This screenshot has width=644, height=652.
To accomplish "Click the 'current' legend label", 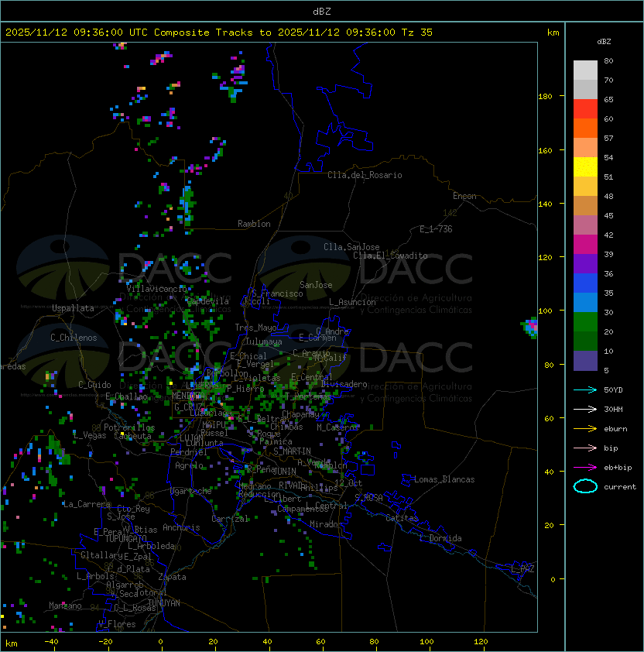I will tap(620, 487).
